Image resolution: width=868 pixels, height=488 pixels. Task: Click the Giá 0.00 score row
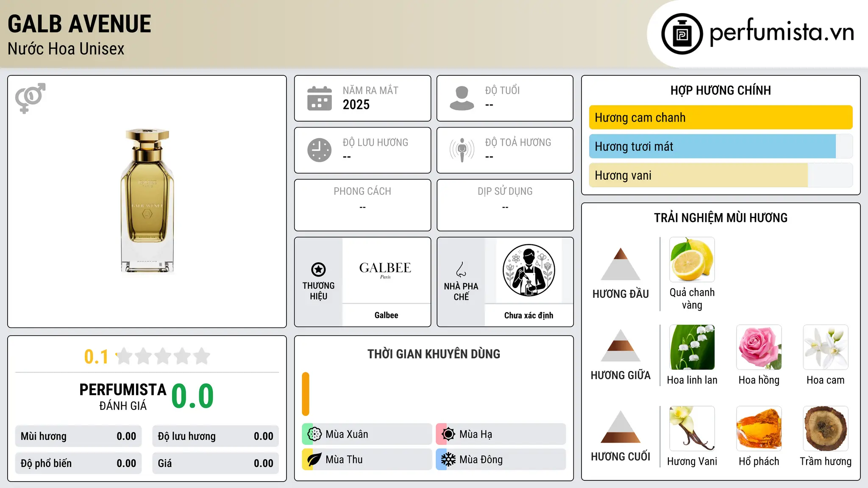(215, 463)
